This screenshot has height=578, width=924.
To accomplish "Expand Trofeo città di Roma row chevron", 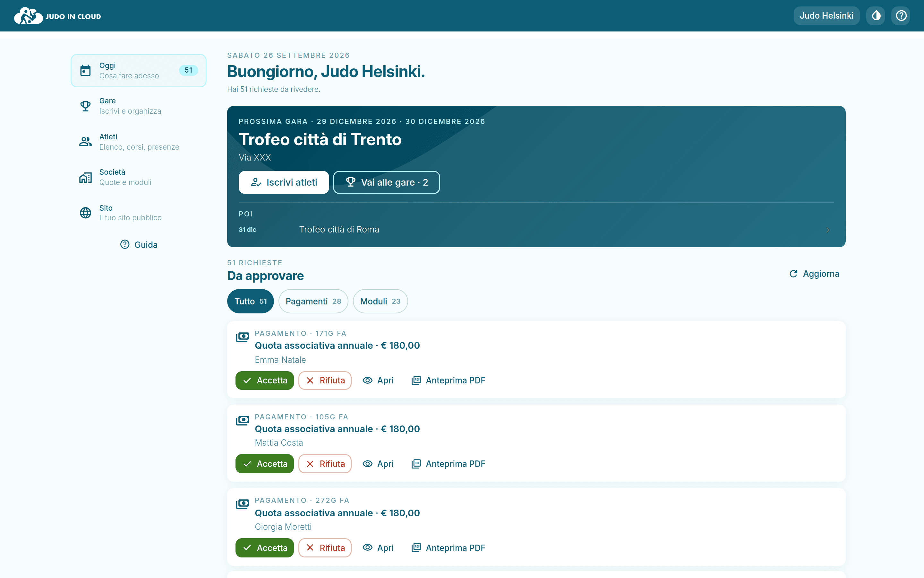I will click(828, 230).
